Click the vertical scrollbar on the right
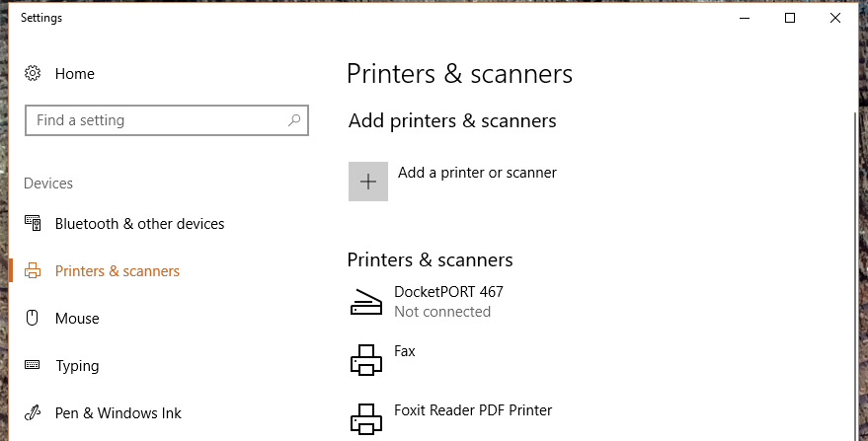The height and width of the screenshot is (441, 868). (x=856, y=275)
